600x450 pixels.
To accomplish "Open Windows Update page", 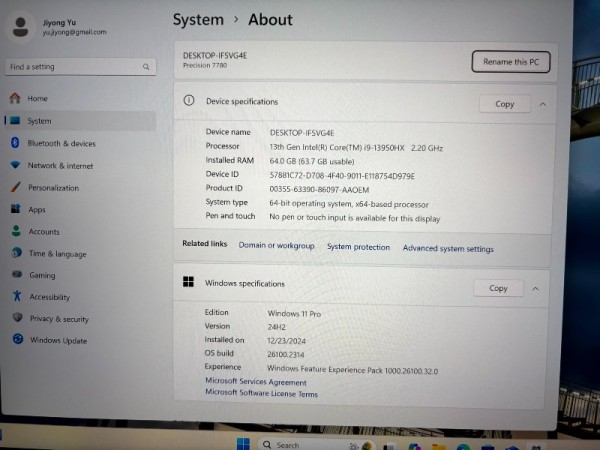I will click(58, 340).
